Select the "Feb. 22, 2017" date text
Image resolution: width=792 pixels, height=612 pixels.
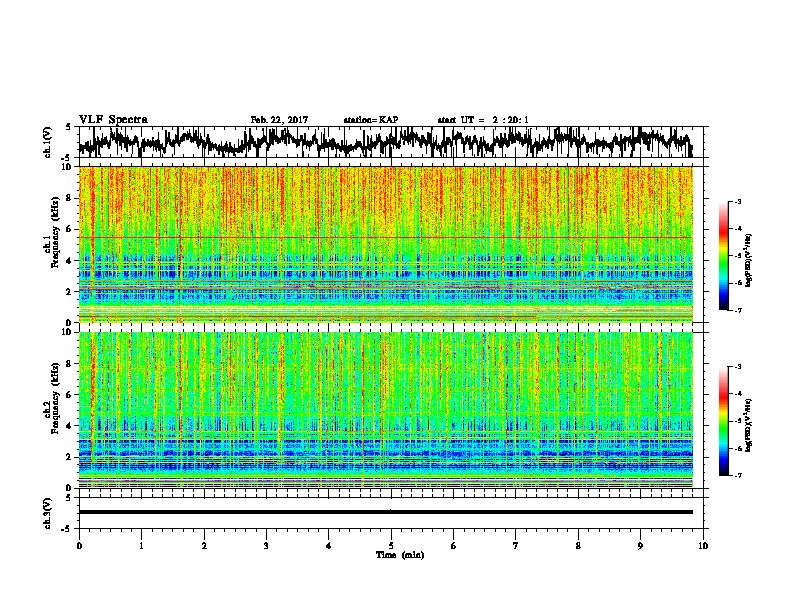279,120
